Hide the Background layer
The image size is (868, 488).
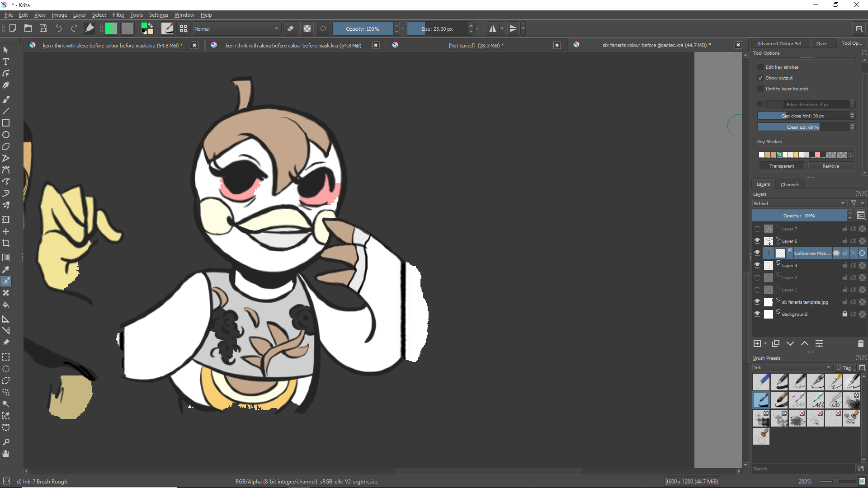pos(757,314)
